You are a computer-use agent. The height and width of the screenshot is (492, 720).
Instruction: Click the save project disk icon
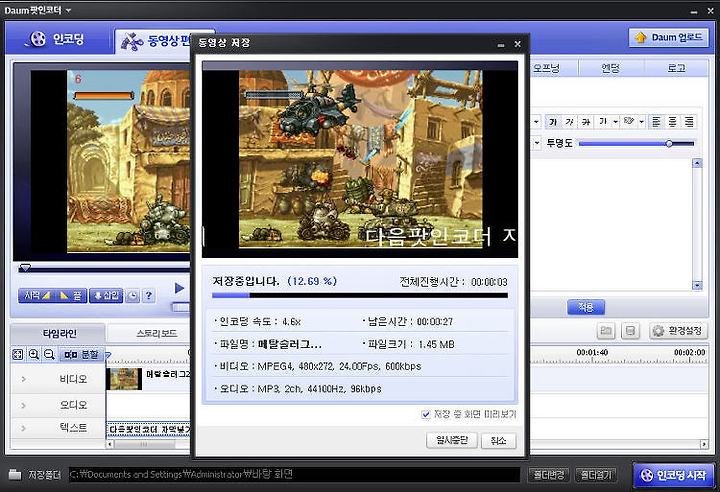pyautogui.click(x=630, y=331)
